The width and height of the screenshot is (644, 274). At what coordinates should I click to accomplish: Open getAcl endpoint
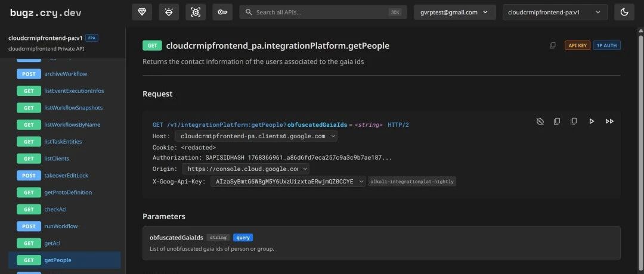pos(52,243)
